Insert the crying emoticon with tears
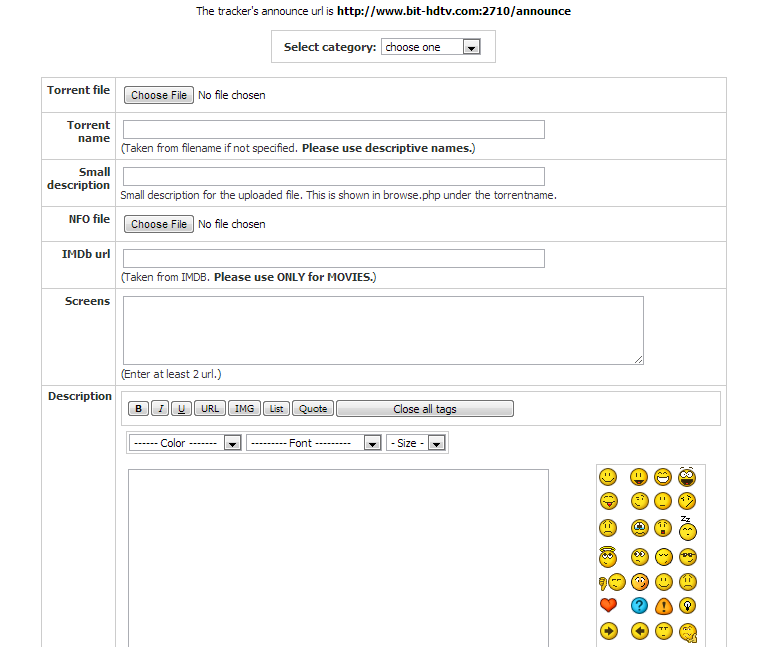Screen dimensions: 759x647 [x=639, y=528]
